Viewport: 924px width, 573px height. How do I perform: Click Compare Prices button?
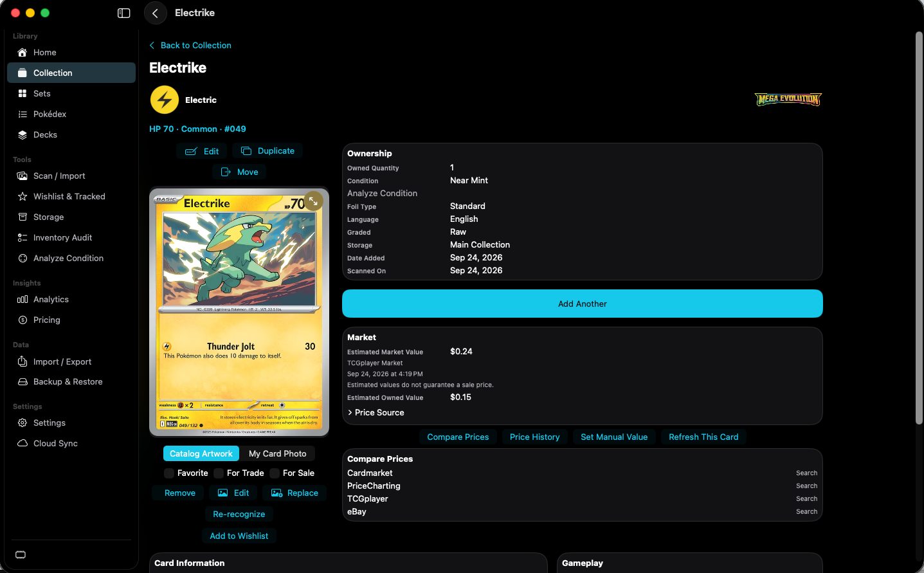458,437
